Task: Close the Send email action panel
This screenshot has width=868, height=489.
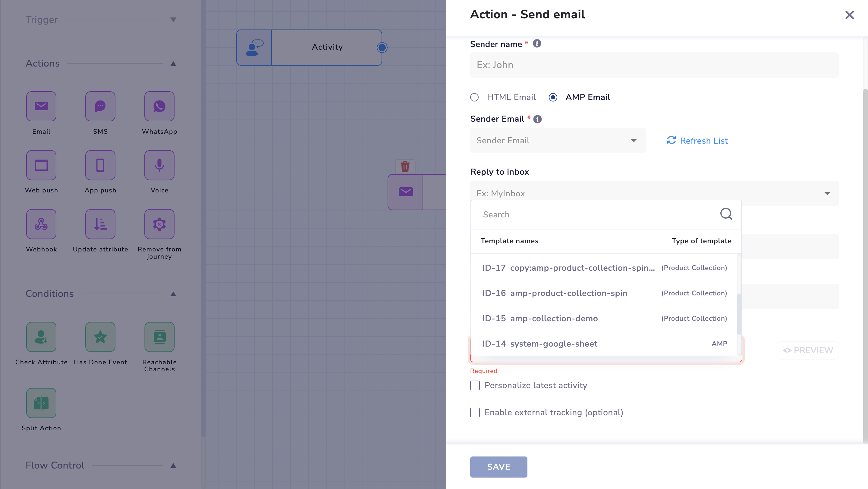Action: (x=850, y=15)
